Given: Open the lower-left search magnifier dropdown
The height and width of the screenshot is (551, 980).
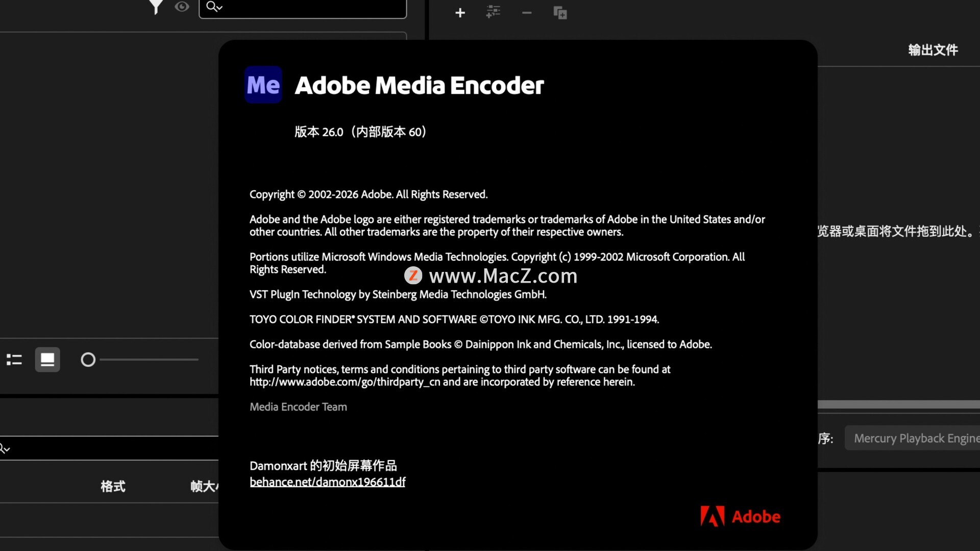Looking at the screenshot, I should pyautogui.click(x=5, y=448).
